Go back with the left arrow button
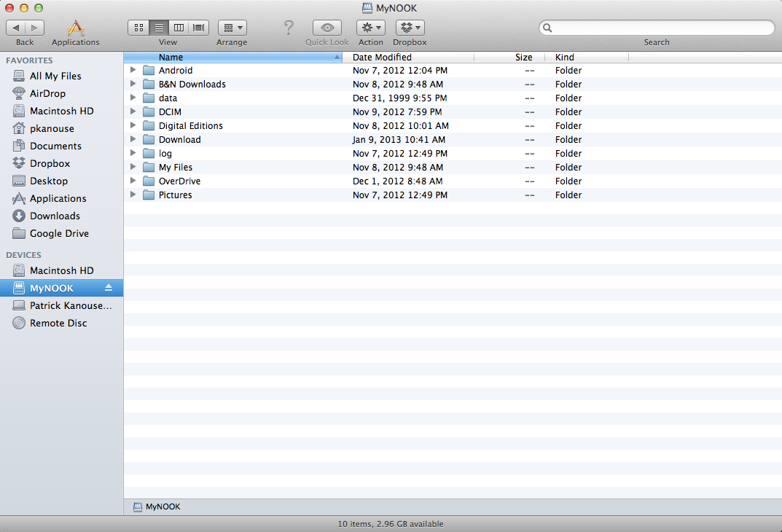Screen dimensions: 782x532 (x=16, y=28)
